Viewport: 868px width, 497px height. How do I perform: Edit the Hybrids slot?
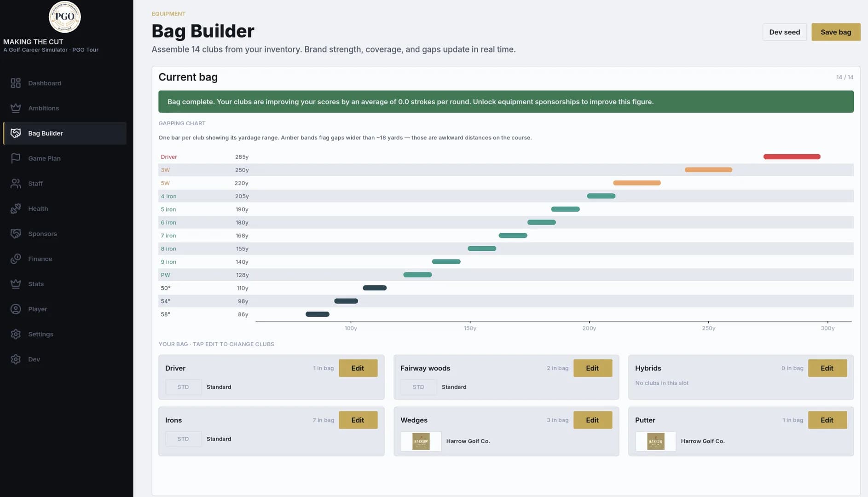tap(827, 368)
